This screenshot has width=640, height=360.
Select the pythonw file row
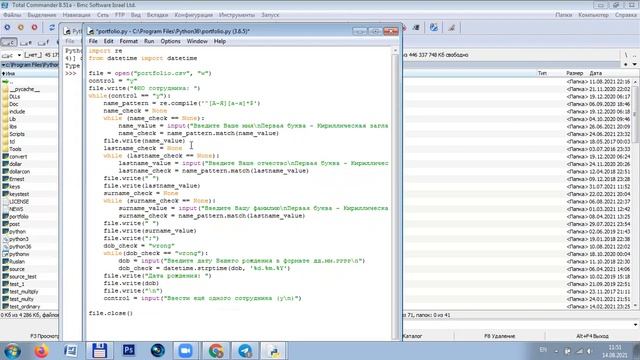coord(30,254)
